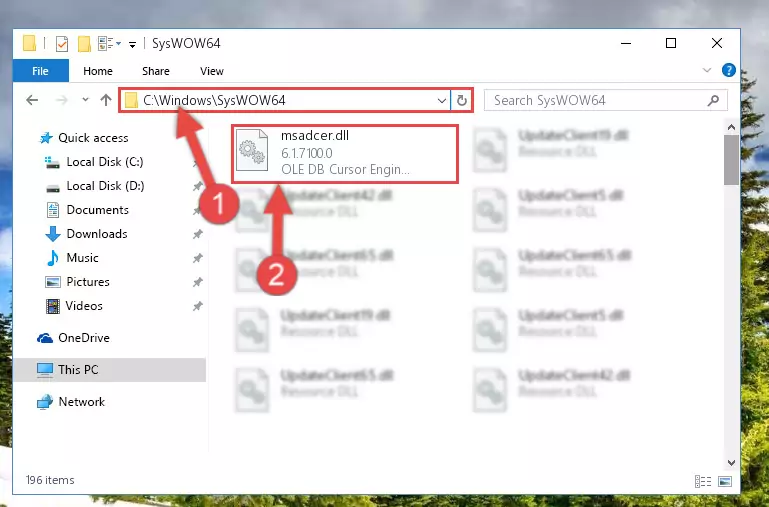Viewport: 769px width, 507px height.
Task: Select Network in the navigation pane
Action: [x=81, y=402]
